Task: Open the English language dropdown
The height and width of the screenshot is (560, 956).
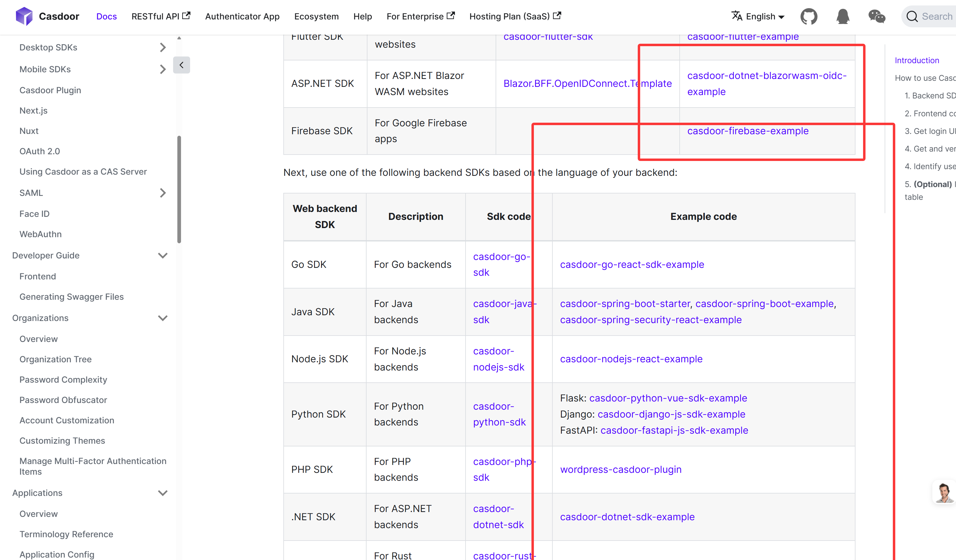Action: pos(758,16)
